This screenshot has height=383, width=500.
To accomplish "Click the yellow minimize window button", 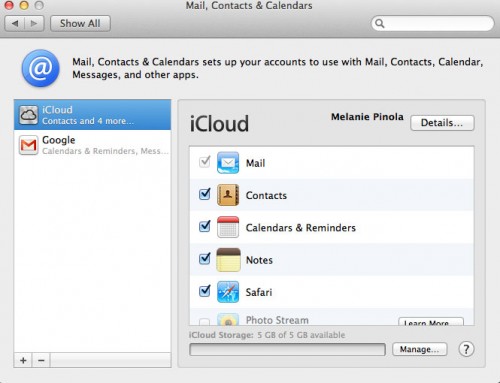I will (x=24, y=5).
